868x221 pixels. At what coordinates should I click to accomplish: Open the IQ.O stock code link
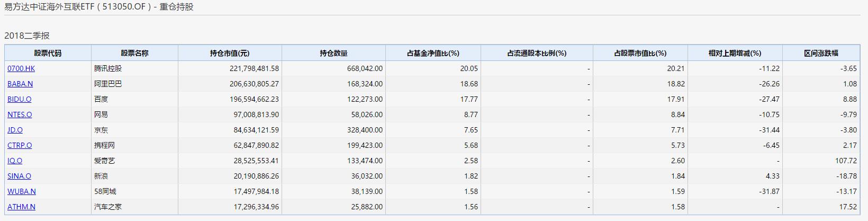[15, 161]
